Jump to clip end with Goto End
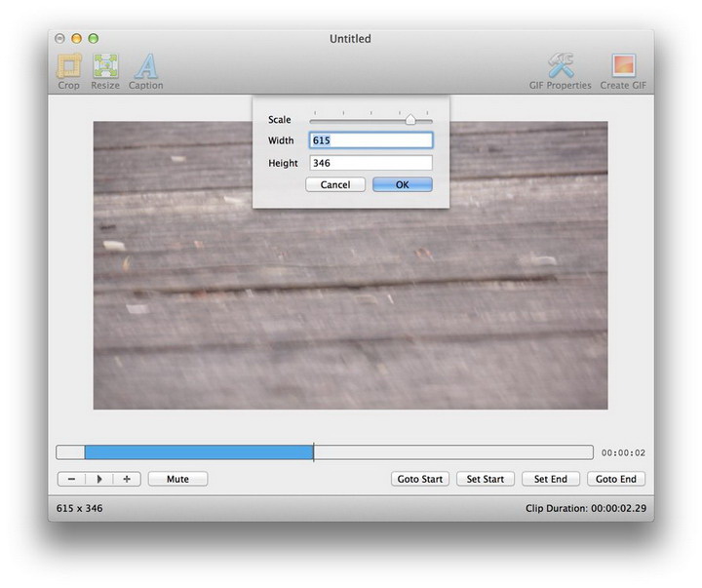Viewport: 702px width, 588px height. click(x=616, y=479)
